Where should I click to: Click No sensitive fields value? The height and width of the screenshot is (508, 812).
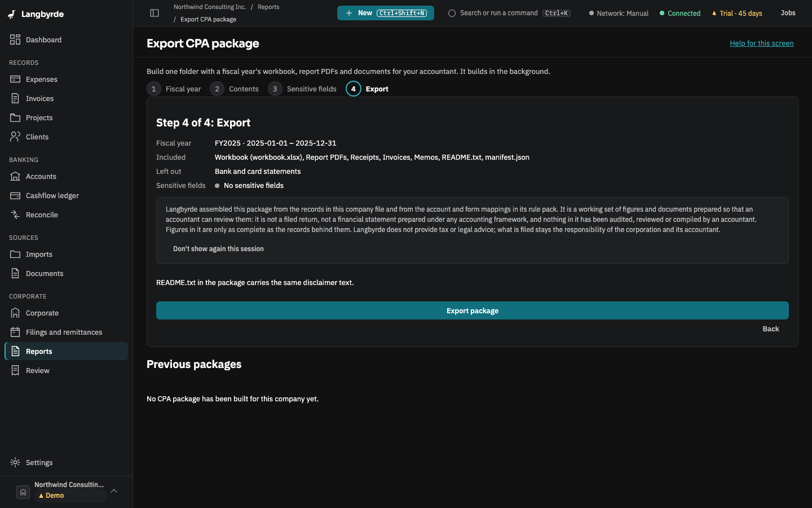tap(254, 186)
